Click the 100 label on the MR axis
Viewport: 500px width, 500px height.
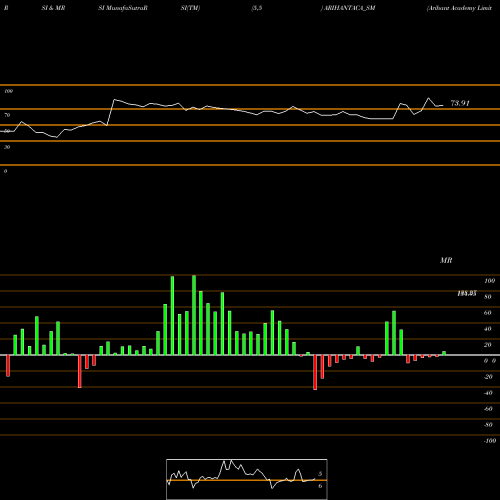(490, 281)
